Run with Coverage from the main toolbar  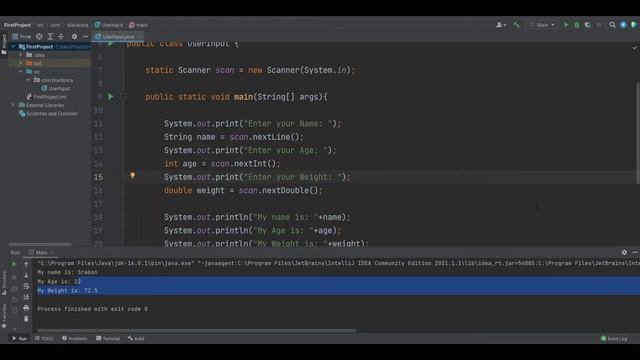(x=588, y=25)
